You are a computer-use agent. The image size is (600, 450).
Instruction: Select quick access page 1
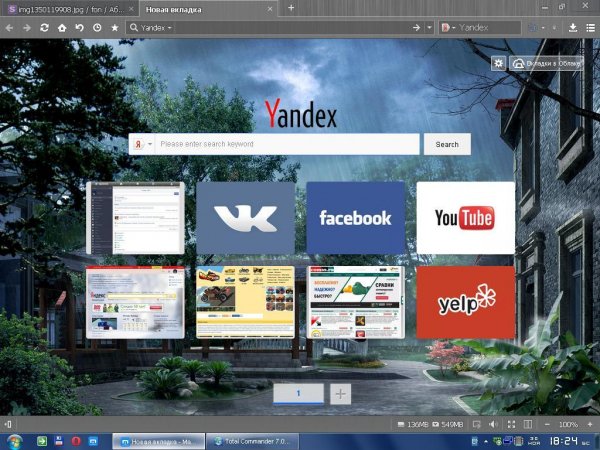[298, 393]
